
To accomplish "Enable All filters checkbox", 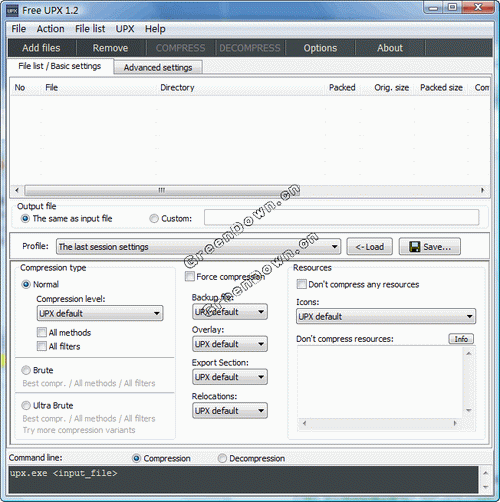I will pos(59,346).
